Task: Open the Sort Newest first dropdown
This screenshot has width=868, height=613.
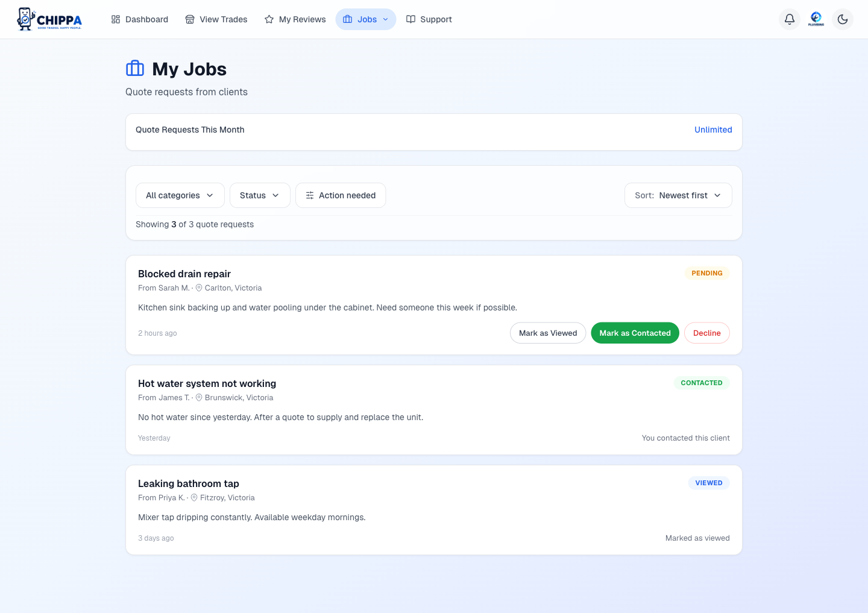Action: [678, 195]
